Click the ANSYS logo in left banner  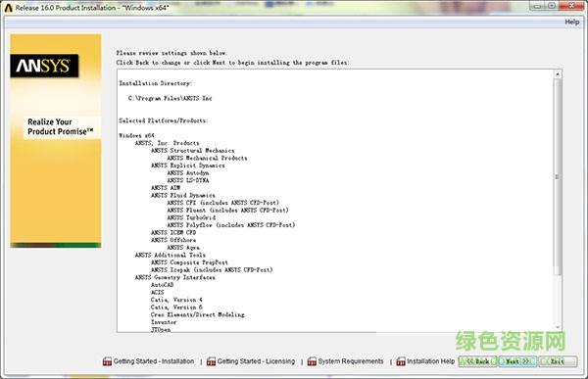(44, 66)
